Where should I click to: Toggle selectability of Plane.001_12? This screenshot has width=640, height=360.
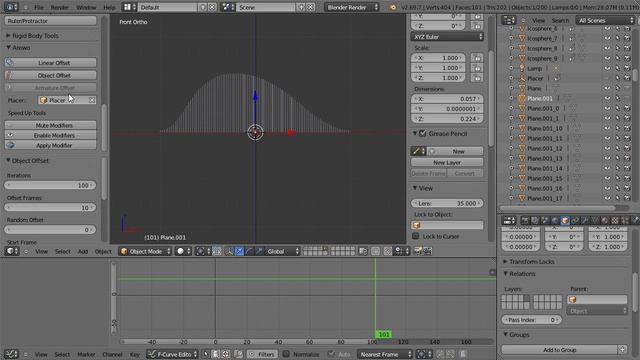pyautogui.click(x=618, y=149)
